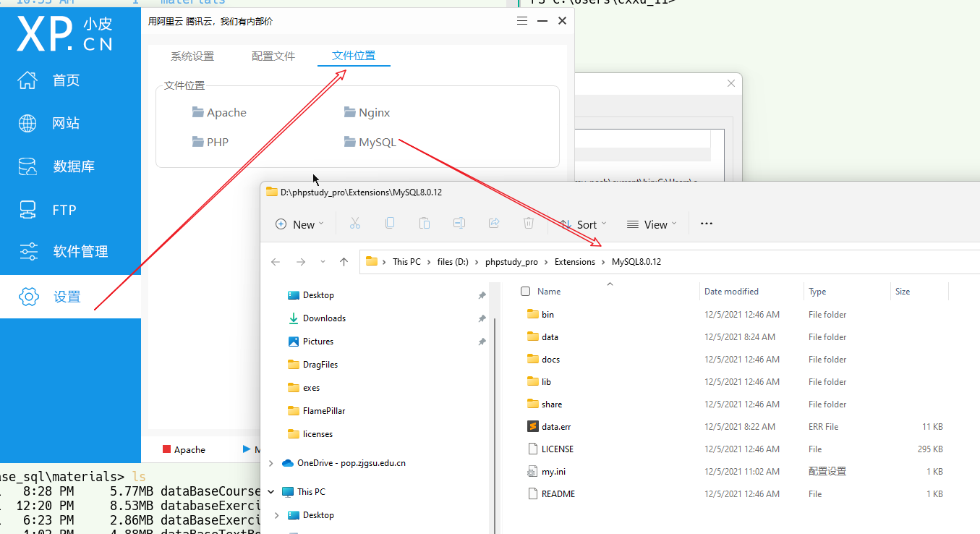
Task: Switch to the 配置文件 tab
Action: [x=273, y=55]
